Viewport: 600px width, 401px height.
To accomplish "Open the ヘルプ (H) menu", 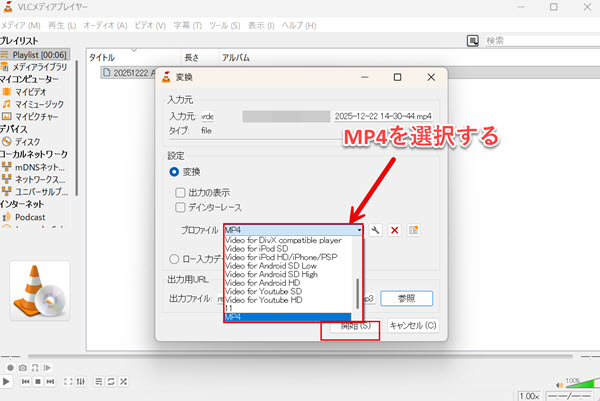I will pos(299,26).
